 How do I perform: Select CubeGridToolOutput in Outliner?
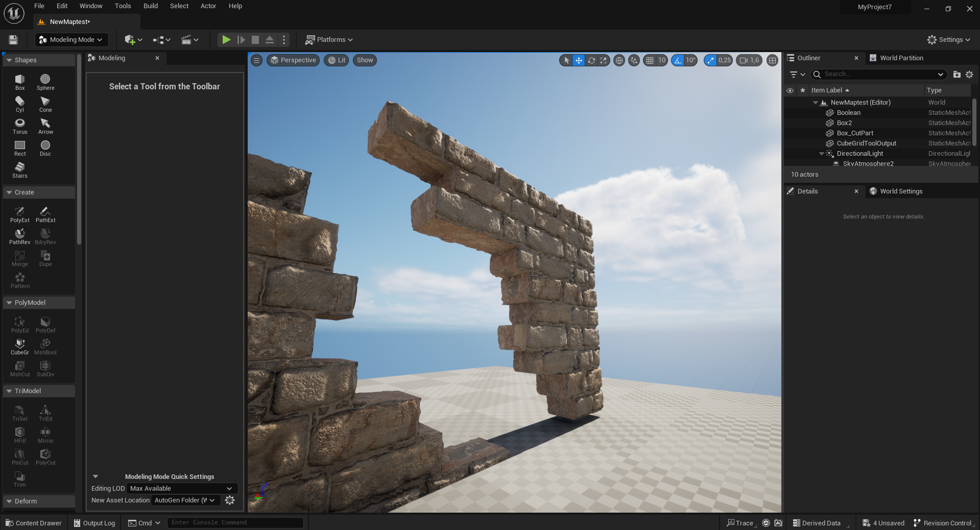[x=866, y=143]
